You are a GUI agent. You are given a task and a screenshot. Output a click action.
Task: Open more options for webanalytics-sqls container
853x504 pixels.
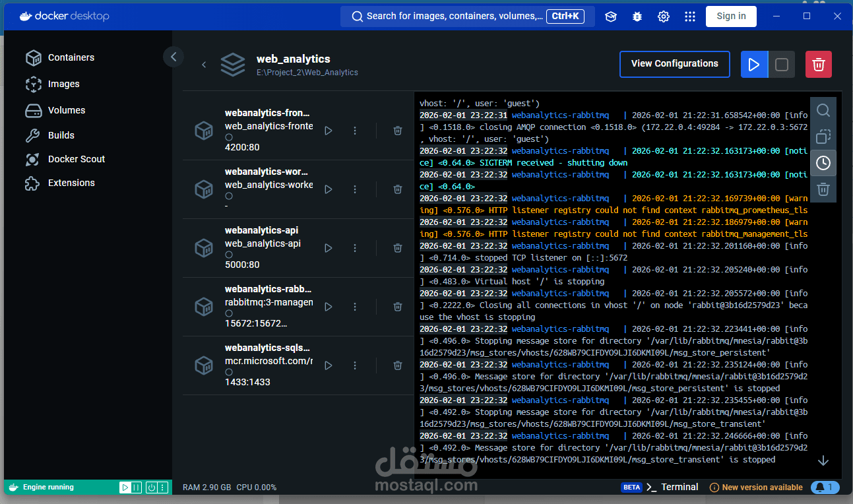355,365
